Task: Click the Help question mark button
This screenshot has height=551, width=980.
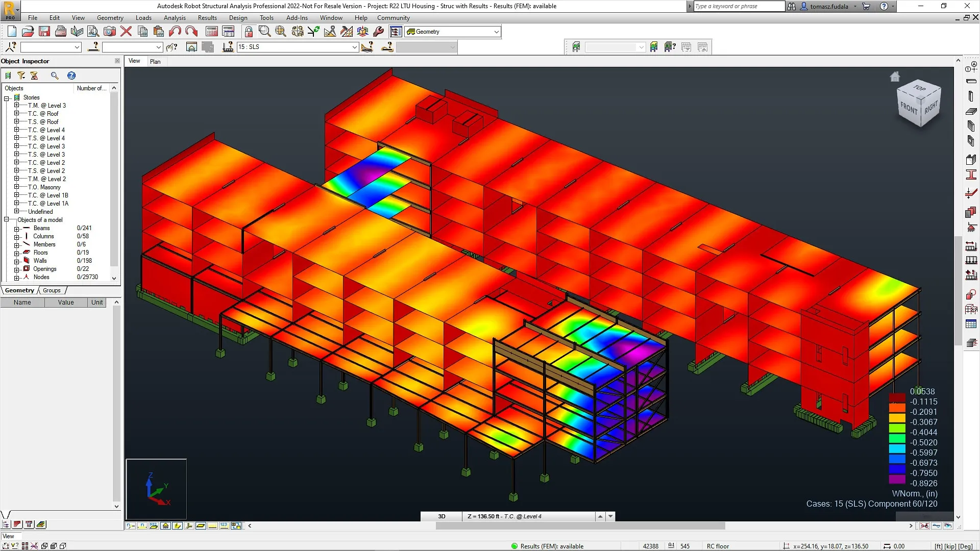Action: tap(885, 6)
